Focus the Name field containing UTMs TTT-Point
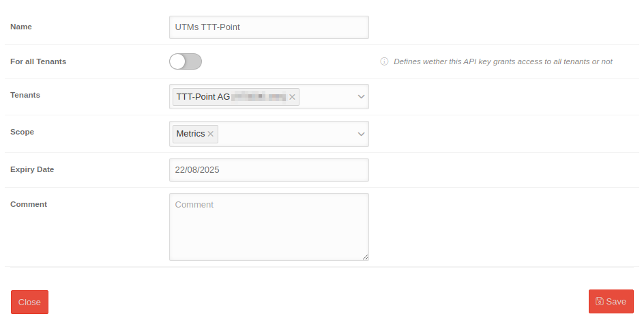The image size is (644, 325). (269, 27)
